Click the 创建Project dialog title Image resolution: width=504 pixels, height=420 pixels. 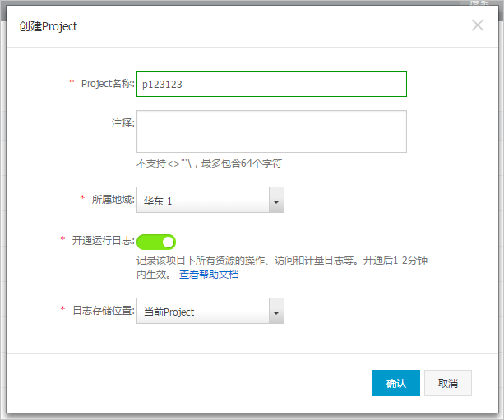(x=49, y=26)
